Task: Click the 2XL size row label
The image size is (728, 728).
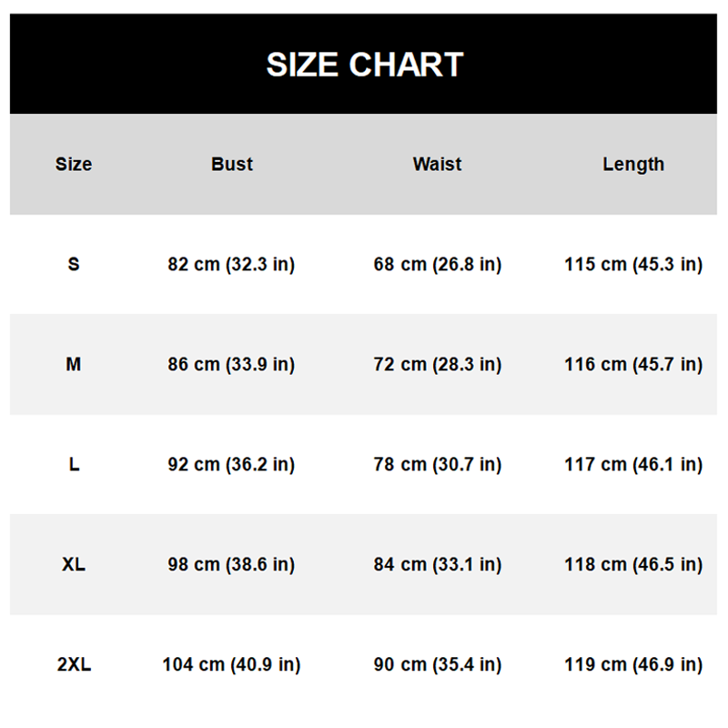Action: pos(74,665)
